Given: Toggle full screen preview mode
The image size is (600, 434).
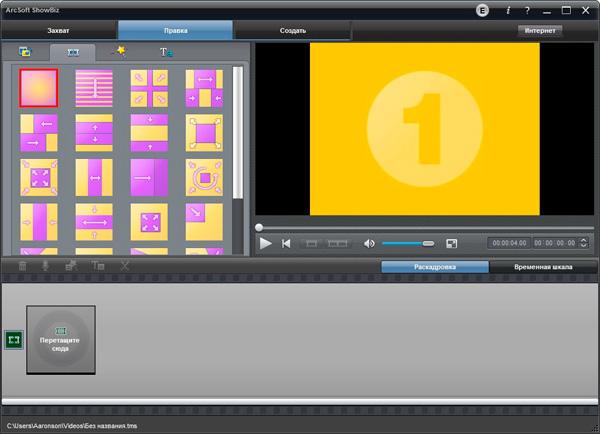Looking at the screenshot, I should click(x=452, y=243).
